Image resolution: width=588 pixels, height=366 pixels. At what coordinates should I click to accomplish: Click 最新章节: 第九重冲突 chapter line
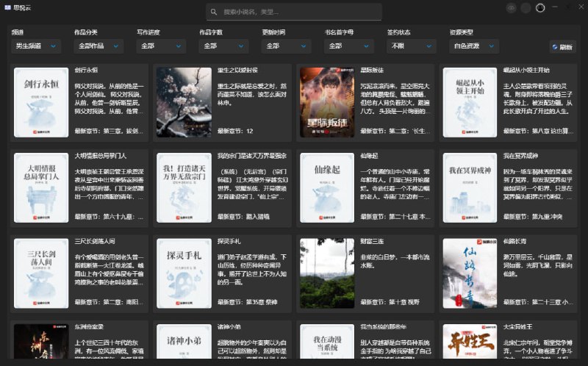coord(533,216)
